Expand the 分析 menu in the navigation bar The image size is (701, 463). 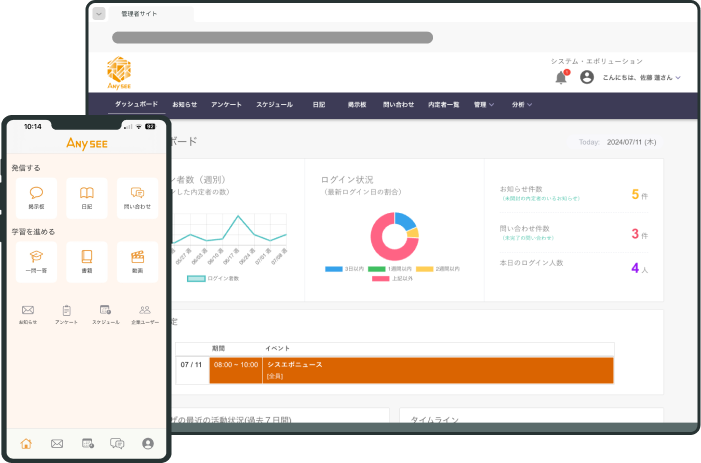click(x=522, y=105)
